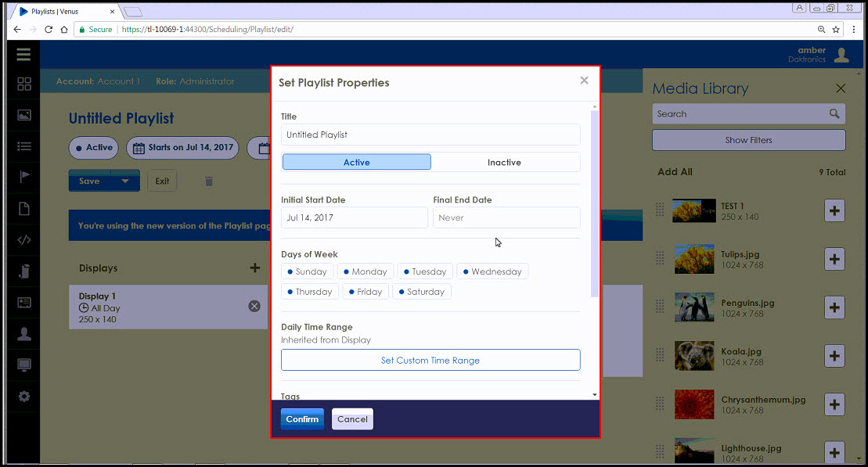Image resolution: width=868 pixels, height=467 pixels.
Task: Close the Media Library panel
Action: [841, 88]
